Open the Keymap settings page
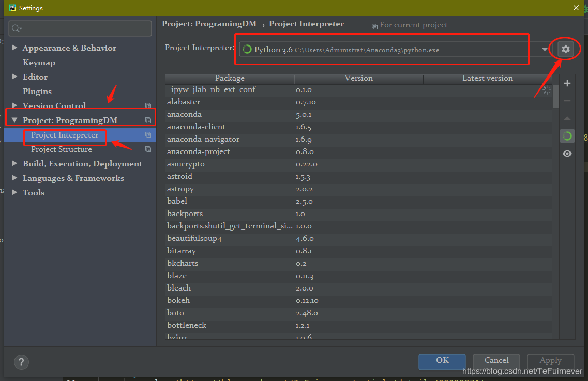 tap(39, 62)
